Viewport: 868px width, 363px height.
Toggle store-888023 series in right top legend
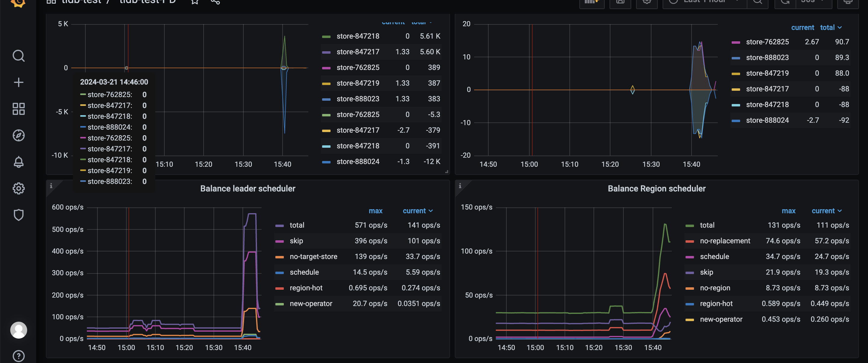click(x=767, y=58)
